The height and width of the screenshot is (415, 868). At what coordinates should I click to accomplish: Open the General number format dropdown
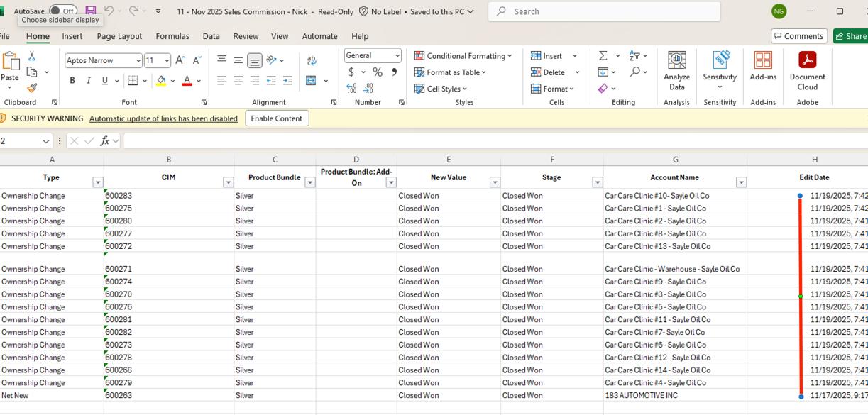(397, 55)
